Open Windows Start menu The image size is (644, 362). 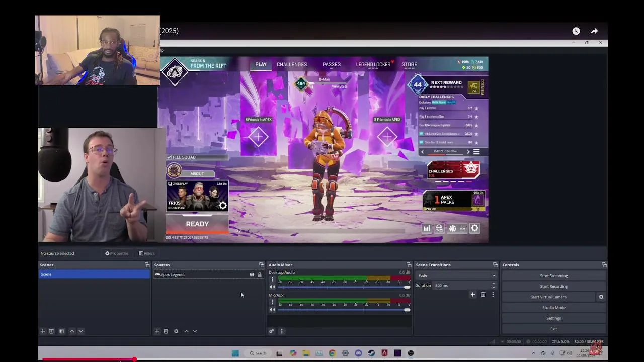coord(235,353)
